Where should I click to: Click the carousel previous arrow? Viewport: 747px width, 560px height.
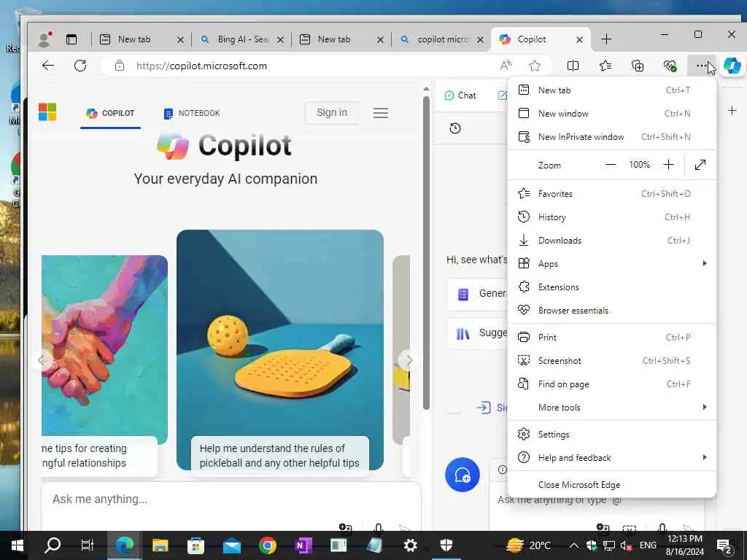coord(42,360)
